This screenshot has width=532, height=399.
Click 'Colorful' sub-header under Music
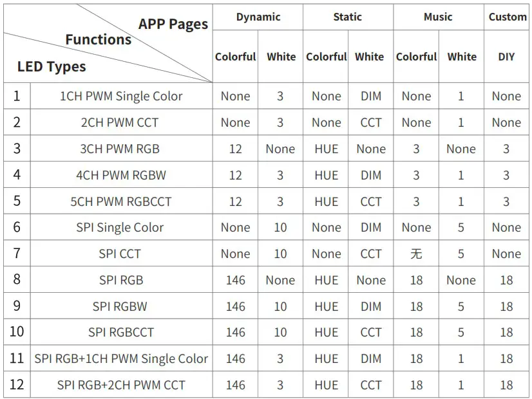(416, 57)
